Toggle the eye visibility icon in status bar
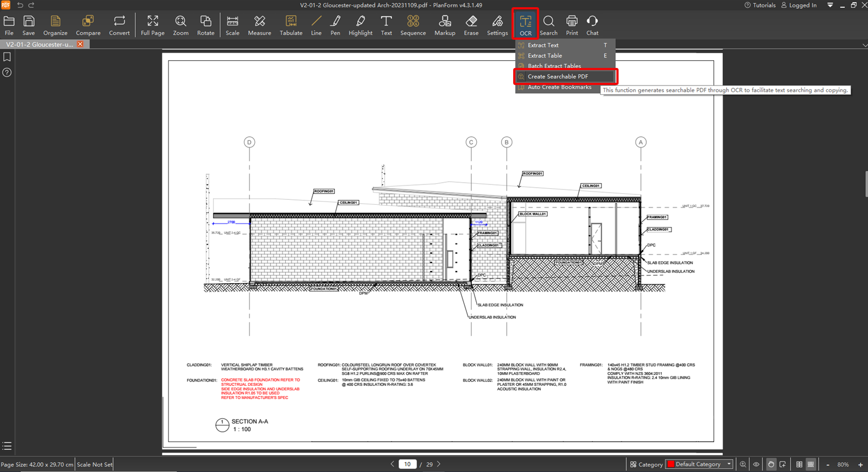 756,464
